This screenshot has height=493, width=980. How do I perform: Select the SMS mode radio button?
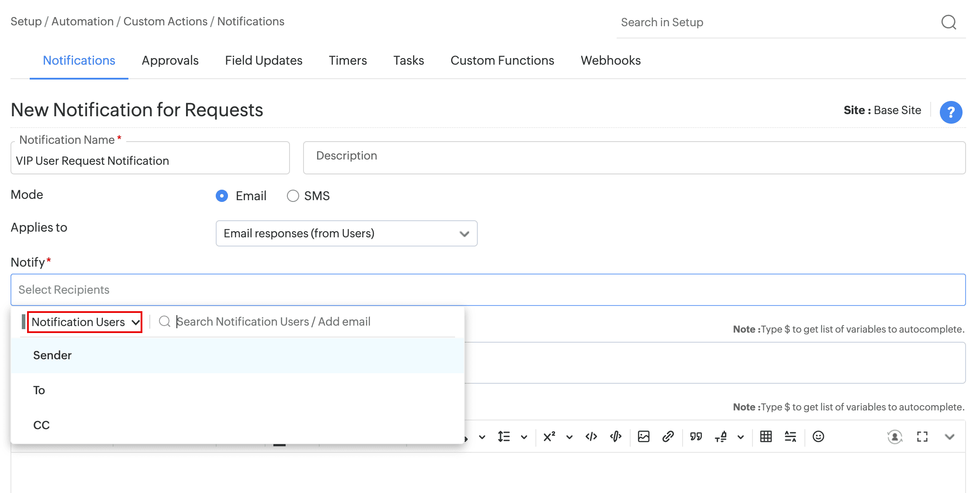coord(293,196)
